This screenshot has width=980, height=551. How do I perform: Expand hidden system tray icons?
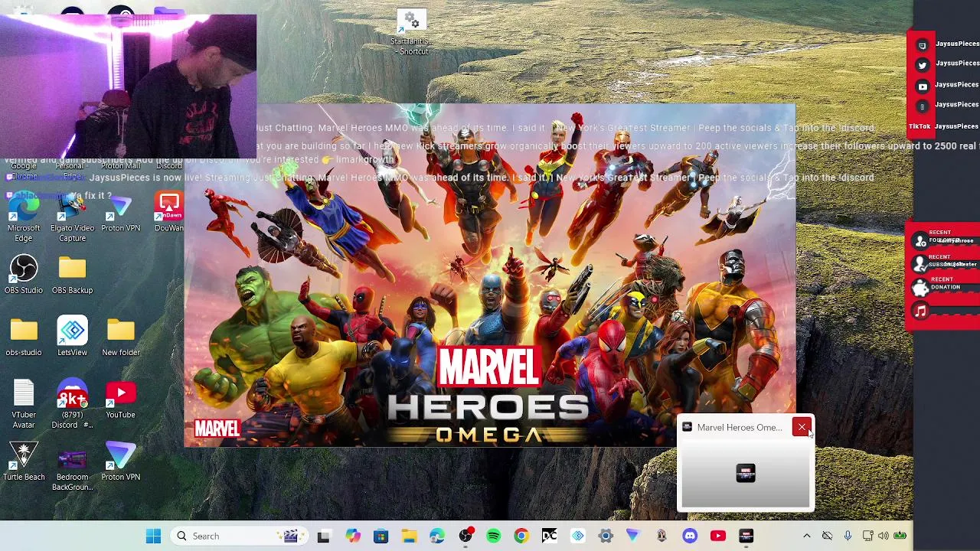point(806,536)
